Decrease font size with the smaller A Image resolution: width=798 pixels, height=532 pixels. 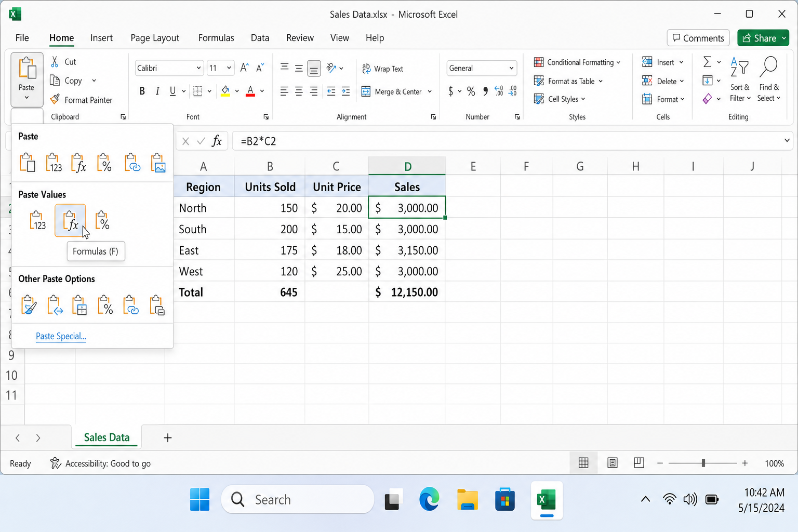(260, 68)
